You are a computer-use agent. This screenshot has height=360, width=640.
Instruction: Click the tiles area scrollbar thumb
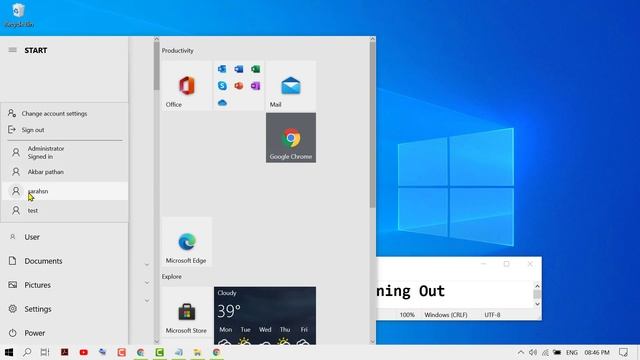(x=372, y=124)
